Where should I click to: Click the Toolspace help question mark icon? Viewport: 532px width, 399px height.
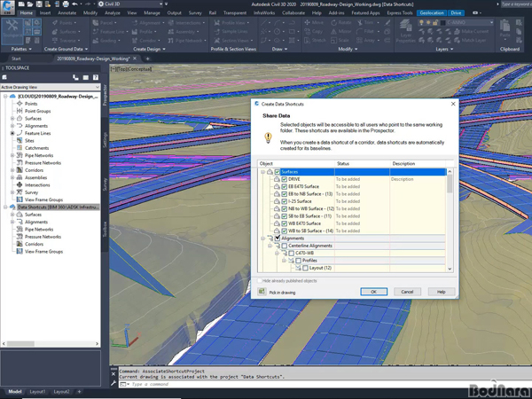[96, 77]
